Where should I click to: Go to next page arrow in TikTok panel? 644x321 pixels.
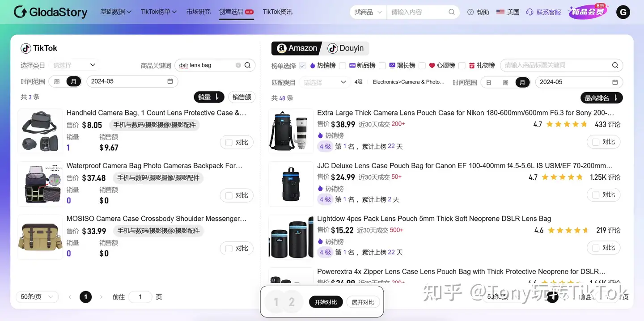(x=101, y=297)
